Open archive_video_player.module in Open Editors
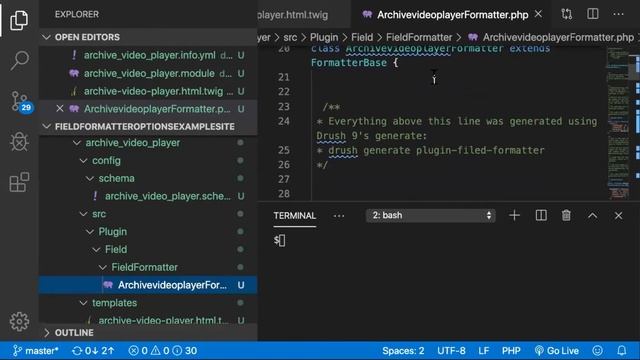Viewport: 640px width, 360px height. pyautogui.click(x=148, y=73)
